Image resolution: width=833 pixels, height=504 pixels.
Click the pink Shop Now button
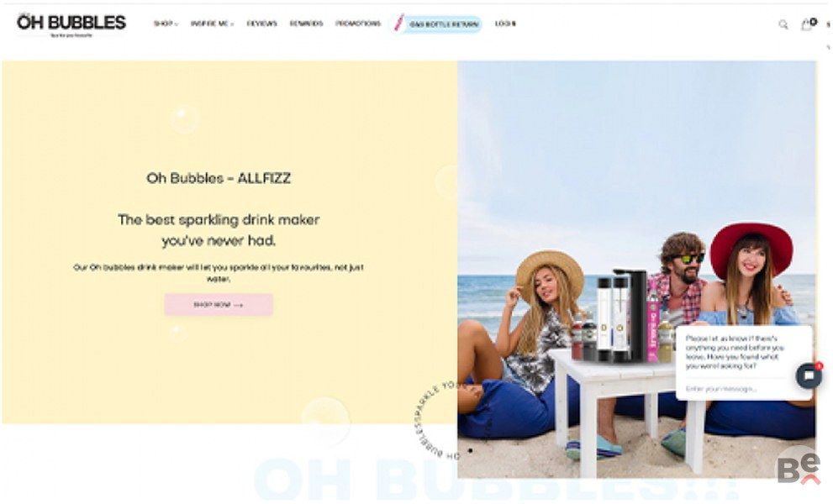[x=219, y=305]
